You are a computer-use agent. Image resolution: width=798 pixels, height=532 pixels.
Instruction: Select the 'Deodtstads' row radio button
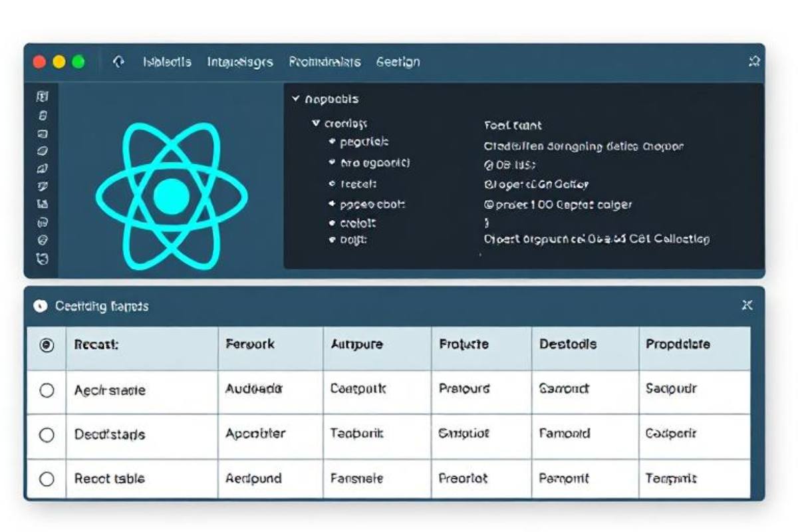point(47,435)
